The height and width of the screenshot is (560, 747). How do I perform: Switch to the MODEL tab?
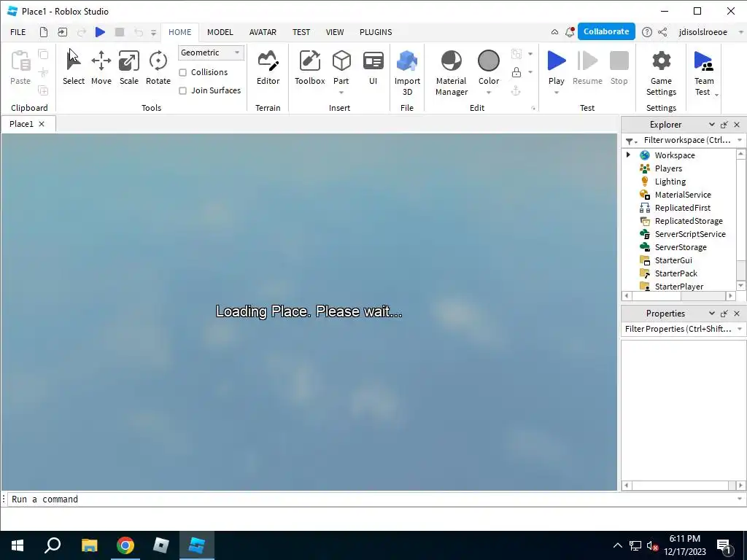tap(220, 32)
